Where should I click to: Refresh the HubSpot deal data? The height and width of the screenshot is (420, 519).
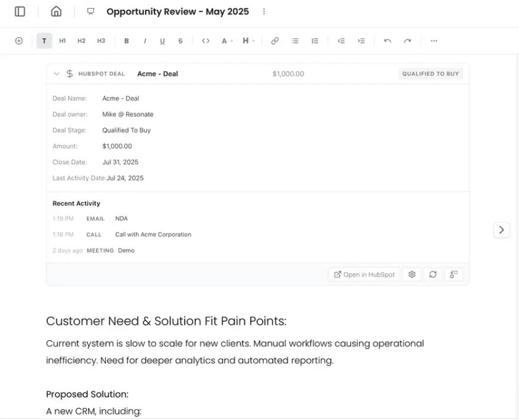click(433, 274)
